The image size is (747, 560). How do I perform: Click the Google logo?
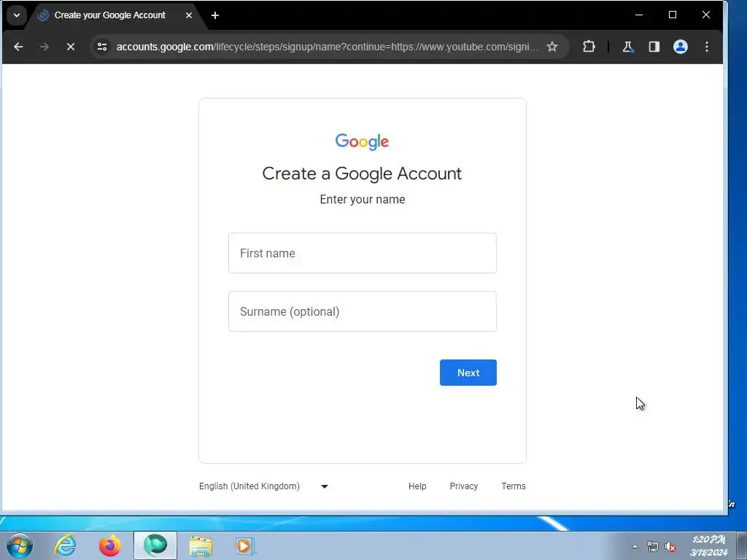point(362,141)
